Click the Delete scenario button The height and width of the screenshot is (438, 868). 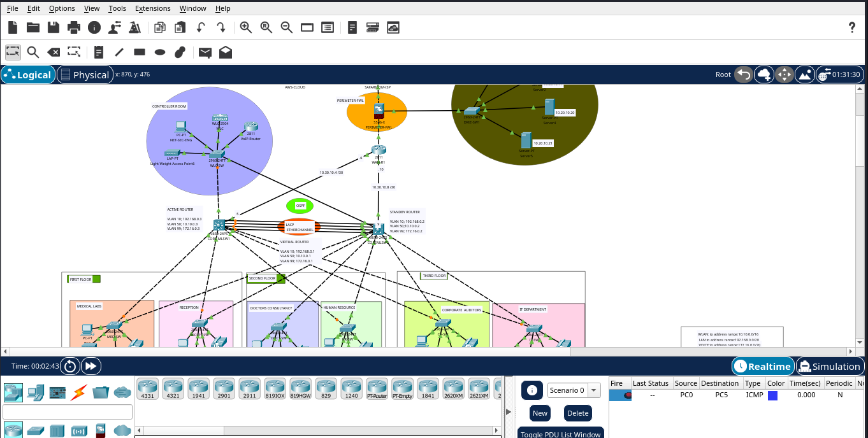click(x=577, y=413)
